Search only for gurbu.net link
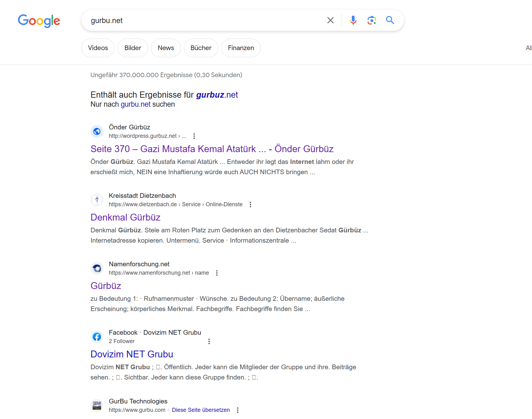532x419 pixels. coord(136,104)
